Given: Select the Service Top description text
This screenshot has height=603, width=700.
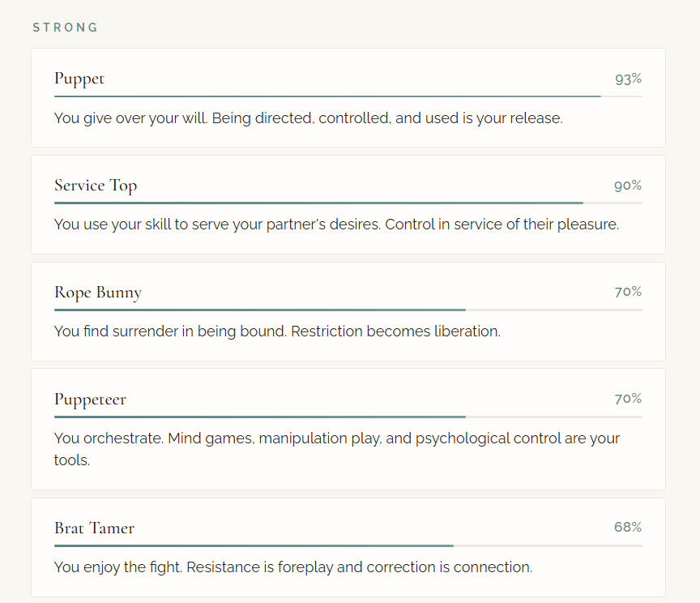Looking at the screenshot, I should [x=336, y=225].
